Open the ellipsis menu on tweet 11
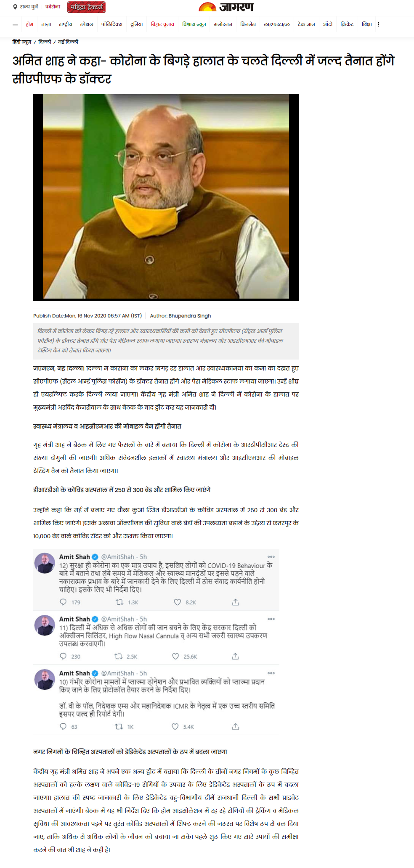This screenshot has width=414, height=868. point(271,619)
